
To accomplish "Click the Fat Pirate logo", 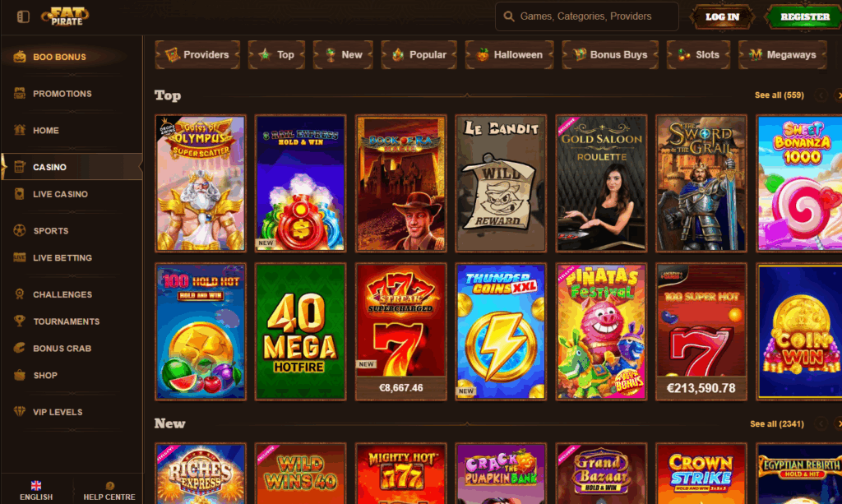I will [66, 16].
